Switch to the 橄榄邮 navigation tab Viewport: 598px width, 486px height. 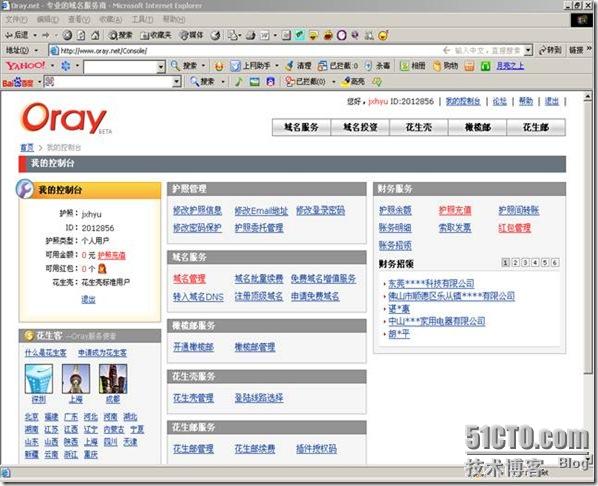pos(477,127)
